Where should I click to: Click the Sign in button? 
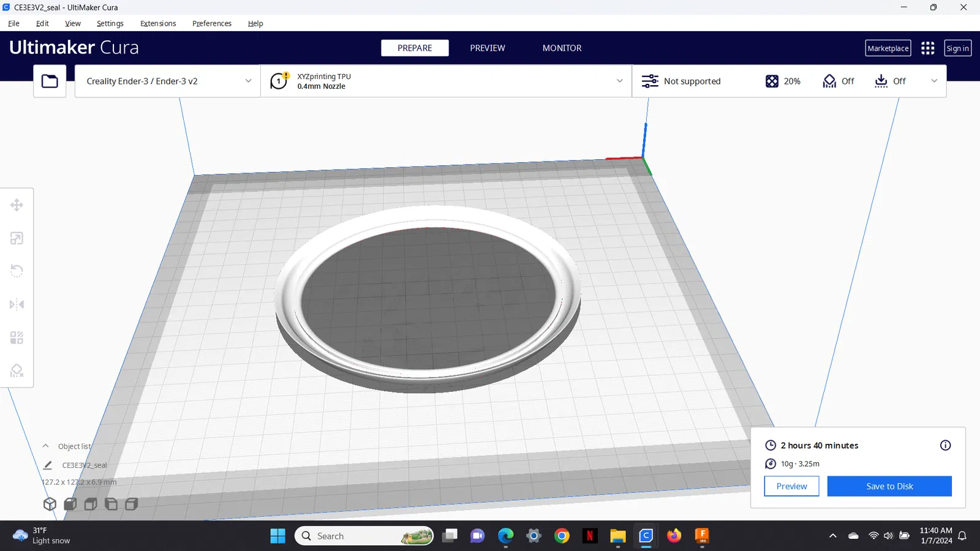[958, 48]
